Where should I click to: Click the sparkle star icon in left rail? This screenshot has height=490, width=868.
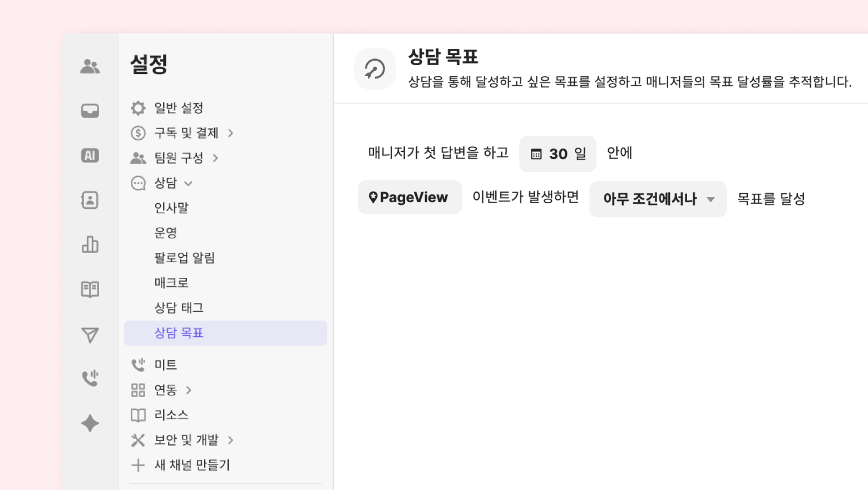coord(90,423)
